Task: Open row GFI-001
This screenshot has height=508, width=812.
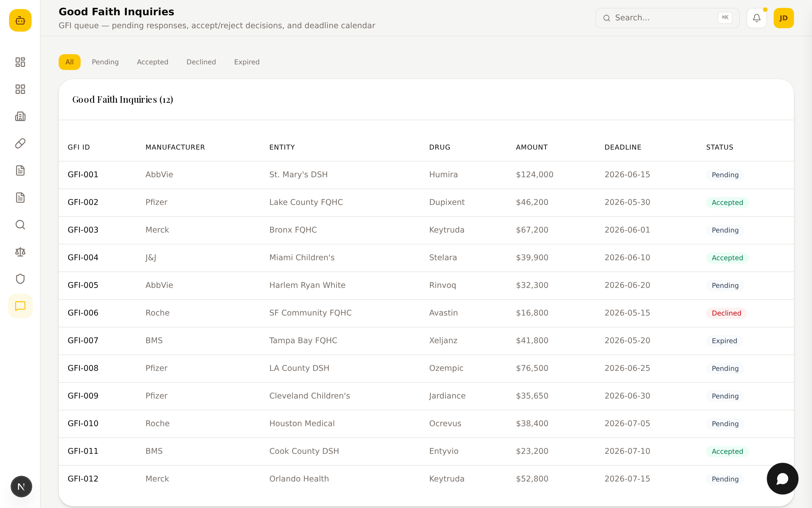Action: [x=426, y=175]
